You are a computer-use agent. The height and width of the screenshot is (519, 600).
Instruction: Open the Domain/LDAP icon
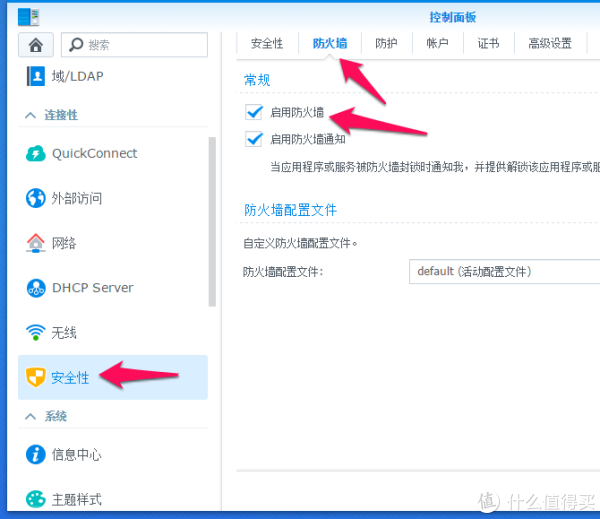pos(36,76)
